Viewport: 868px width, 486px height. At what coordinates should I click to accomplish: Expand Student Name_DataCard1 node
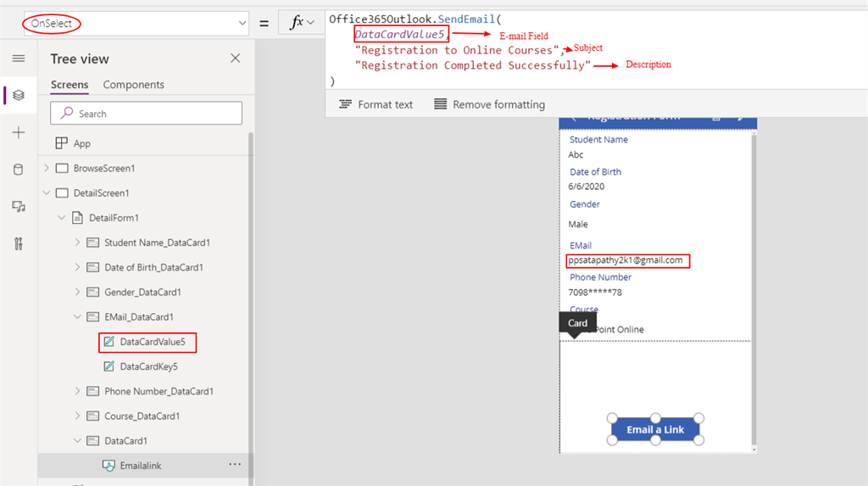[77, 243]
